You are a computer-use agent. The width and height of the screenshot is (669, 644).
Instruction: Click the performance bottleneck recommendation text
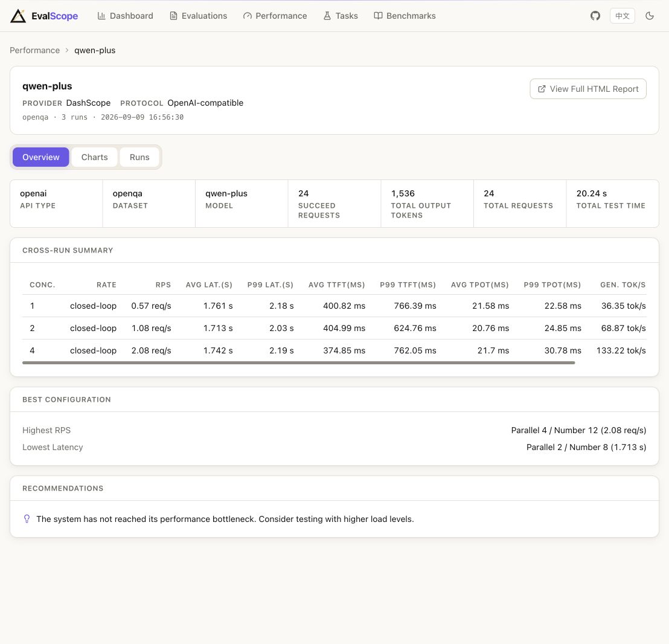click(x=225, y=519)
